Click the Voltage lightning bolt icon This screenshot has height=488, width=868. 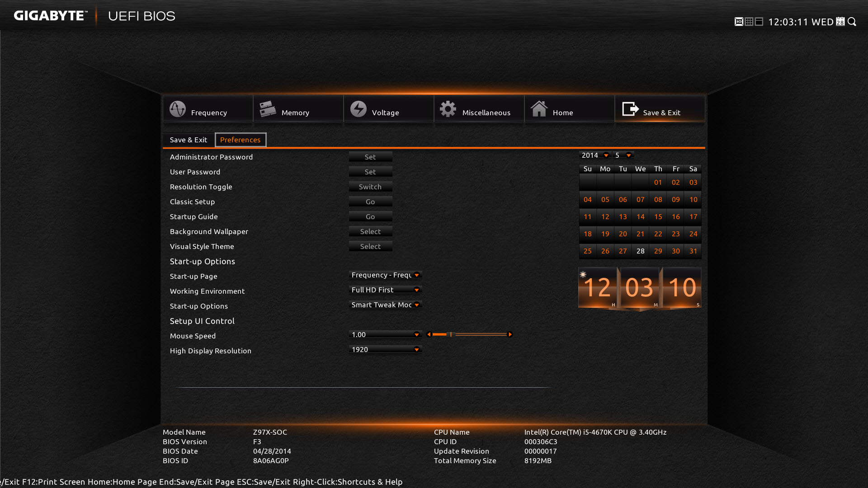click(x=359, y=109)
